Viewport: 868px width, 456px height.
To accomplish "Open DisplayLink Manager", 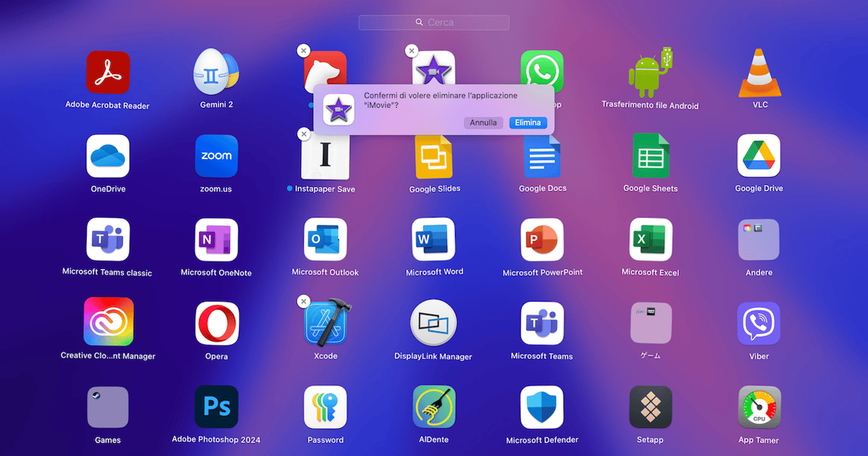I will click(x=434, y=323).
